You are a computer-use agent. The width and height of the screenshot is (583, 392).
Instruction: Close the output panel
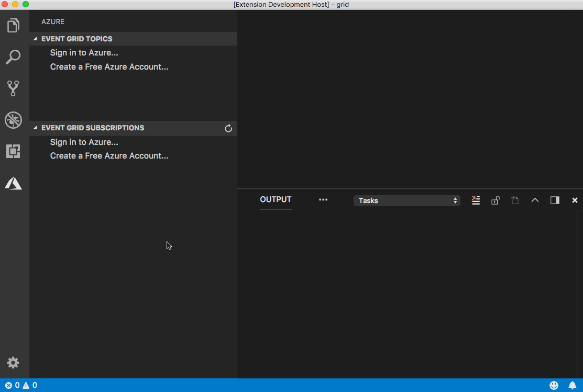click(575, 200)
